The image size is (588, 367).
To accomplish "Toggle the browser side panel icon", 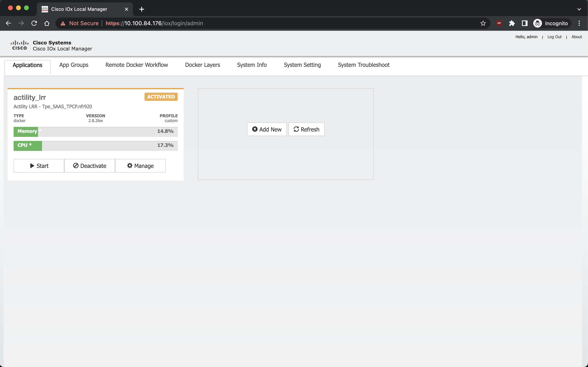I will pos(524,23).
